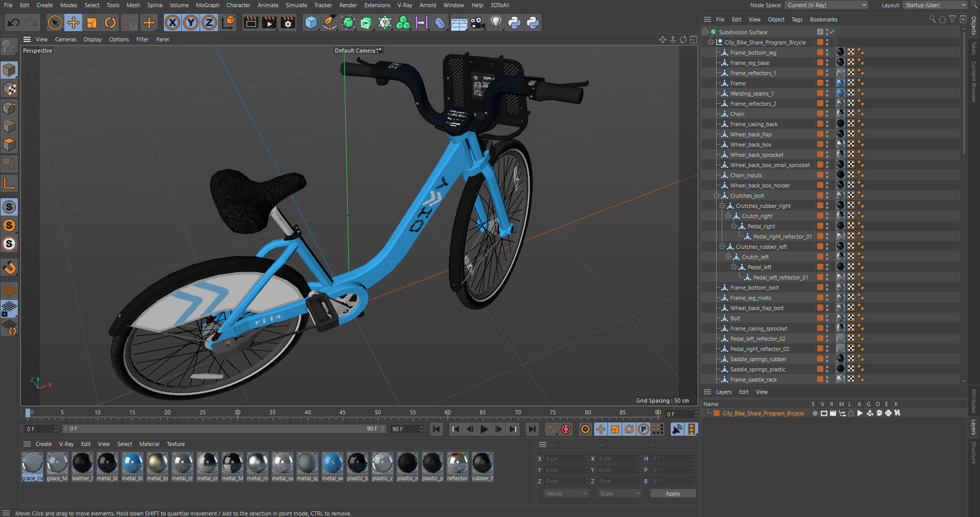
Task: Toggle Subdivision Surface enable checkmark
Action: click(x=832, y=32)
